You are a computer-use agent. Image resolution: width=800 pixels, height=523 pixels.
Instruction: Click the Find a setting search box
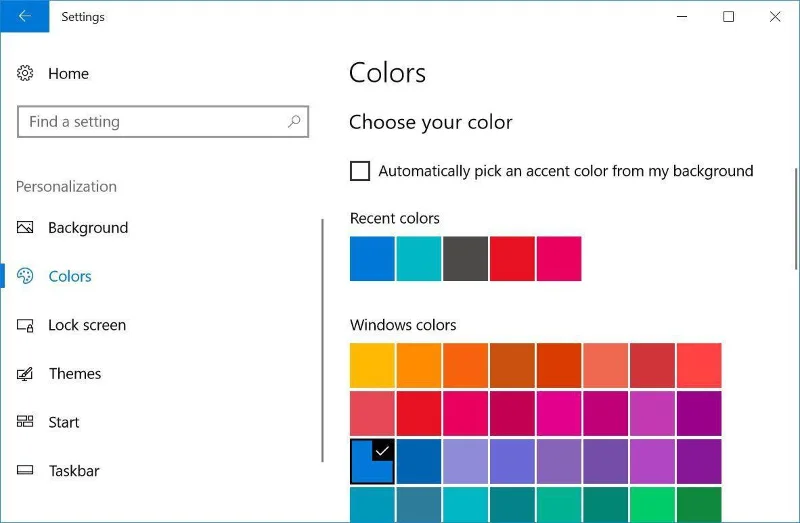pyautogui.click(x=163, y=121)
